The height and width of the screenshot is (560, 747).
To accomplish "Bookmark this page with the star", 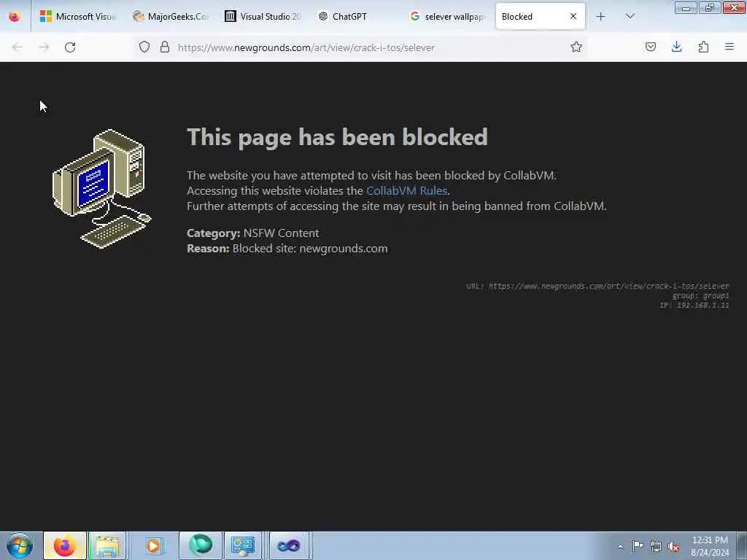I will click(x=576, y=47).
